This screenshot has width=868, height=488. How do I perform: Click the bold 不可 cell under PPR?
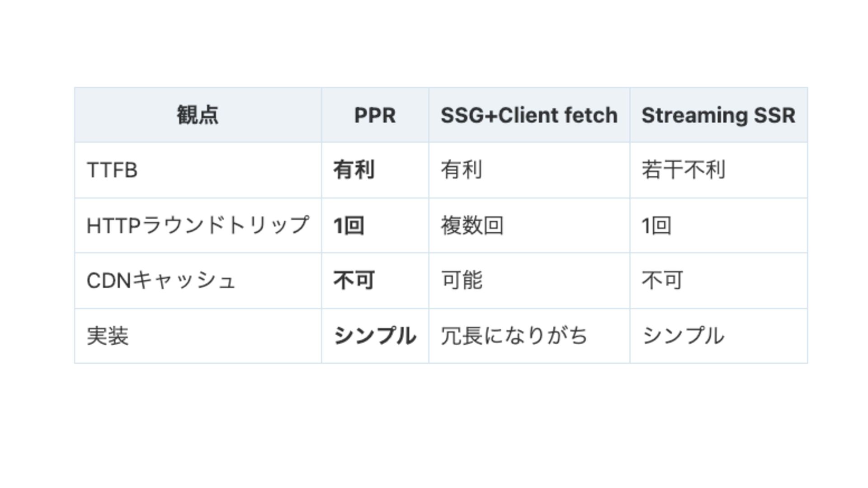tap(354, 281)
